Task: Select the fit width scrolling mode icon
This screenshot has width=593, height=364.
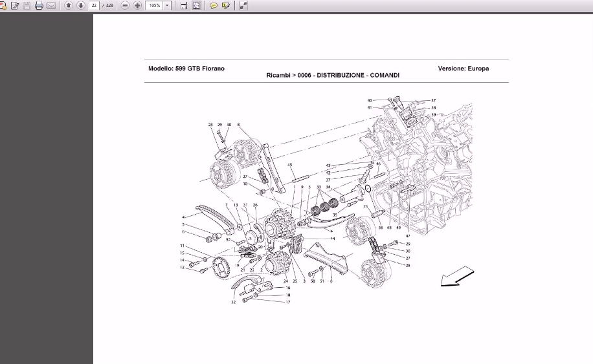Action: (x=184, y=6)
